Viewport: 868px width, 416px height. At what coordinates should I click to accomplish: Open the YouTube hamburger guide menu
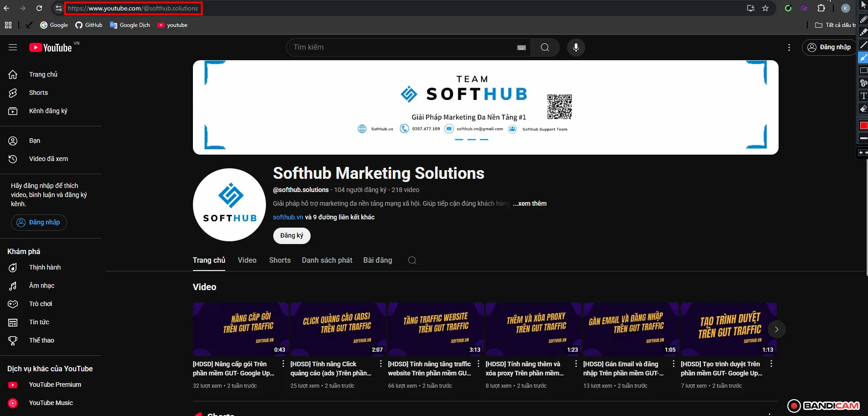[x=13, y=47]
